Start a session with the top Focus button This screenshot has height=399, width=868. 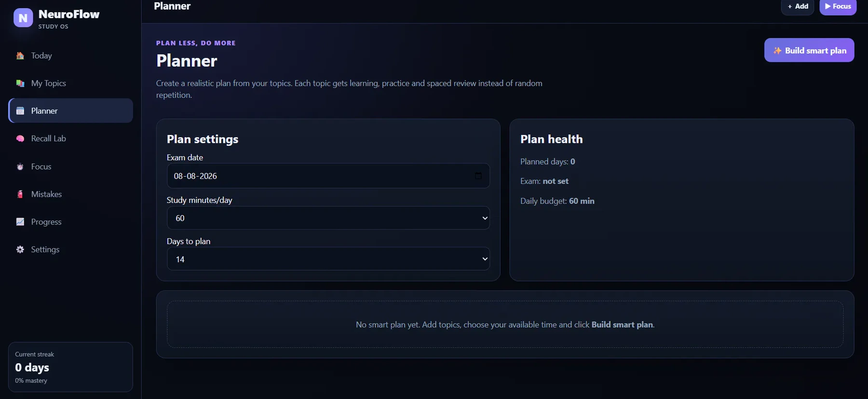838,6
